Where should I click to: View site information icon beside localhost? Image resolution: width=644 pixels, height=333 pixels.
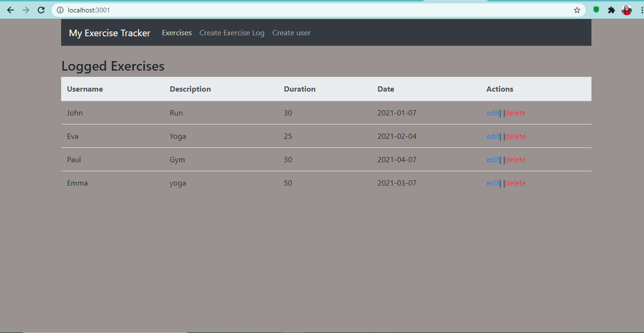pyautogui.click(x=60, y=10)
